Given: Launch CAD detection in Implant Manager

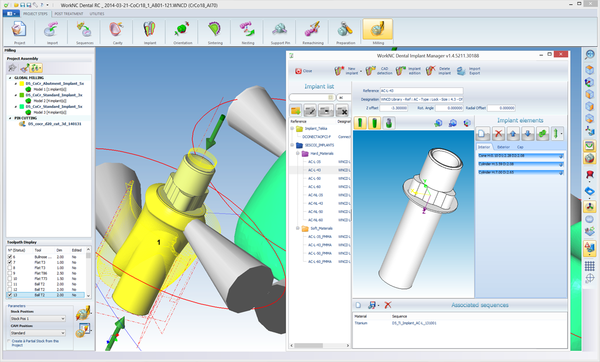Looking at the screenshot, I should click(x=379, y=71).
